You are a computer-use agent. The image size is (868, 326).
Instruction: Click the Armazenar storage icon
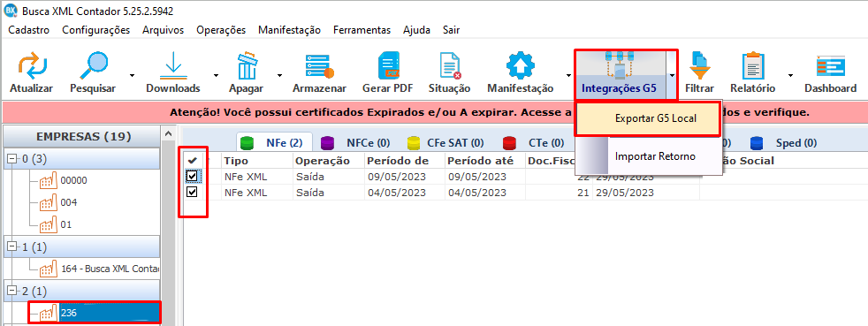point(319,65)
